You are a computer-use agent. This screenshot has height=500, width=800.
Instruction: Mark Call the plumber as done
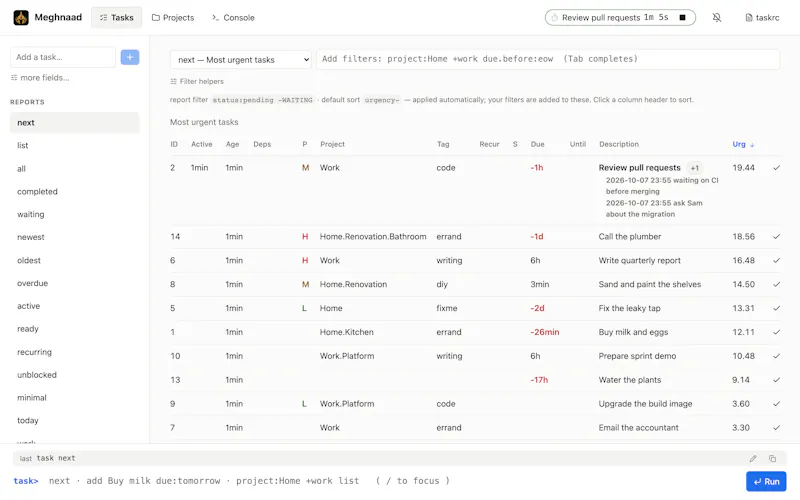point(776,236)
